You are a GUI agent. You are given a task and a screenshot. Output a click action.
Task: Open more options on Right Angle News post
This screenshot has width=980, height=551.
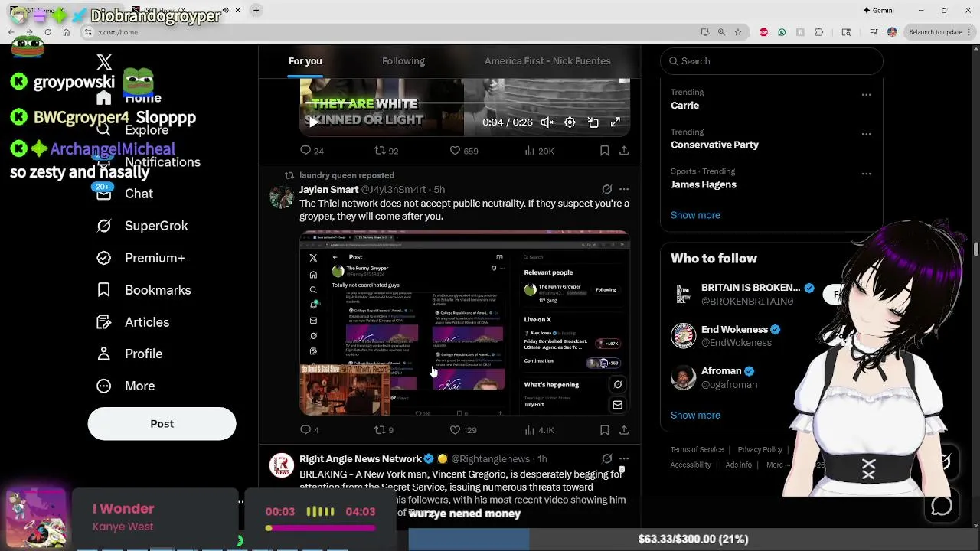coord(624,458)
